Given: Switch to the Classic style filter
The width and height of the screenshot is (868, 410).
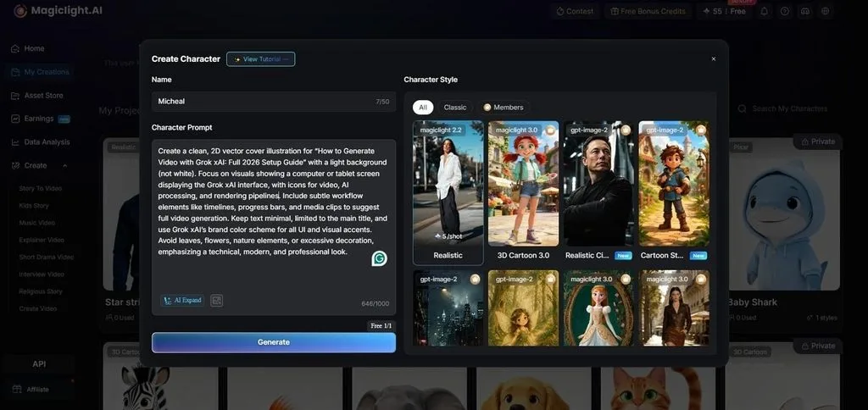Looking at the screenshot, I should 455,108.
